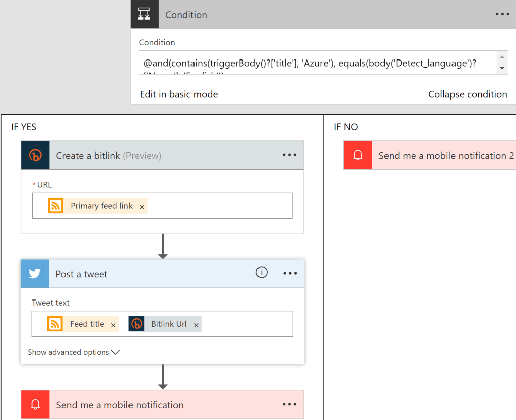Click the info icon on Post a tweet
This screenshot has width=516, height=420.
(x=262, y=272)
